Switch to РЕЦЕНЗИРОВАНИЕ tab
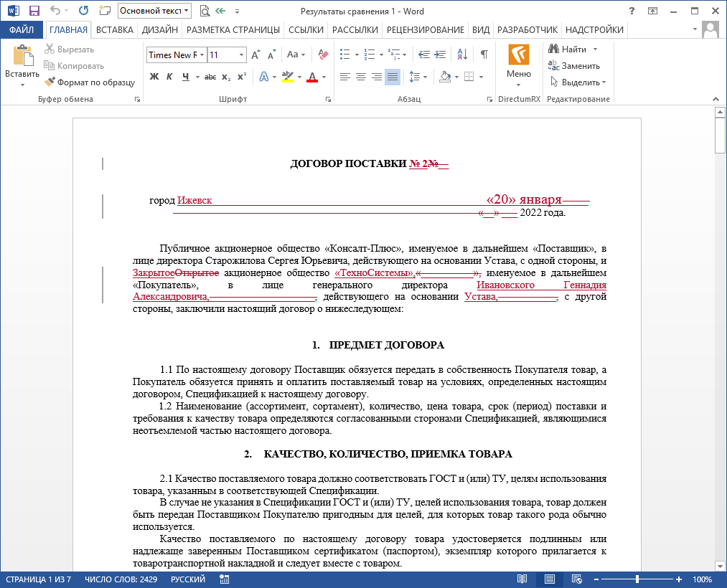 (425, 29)
